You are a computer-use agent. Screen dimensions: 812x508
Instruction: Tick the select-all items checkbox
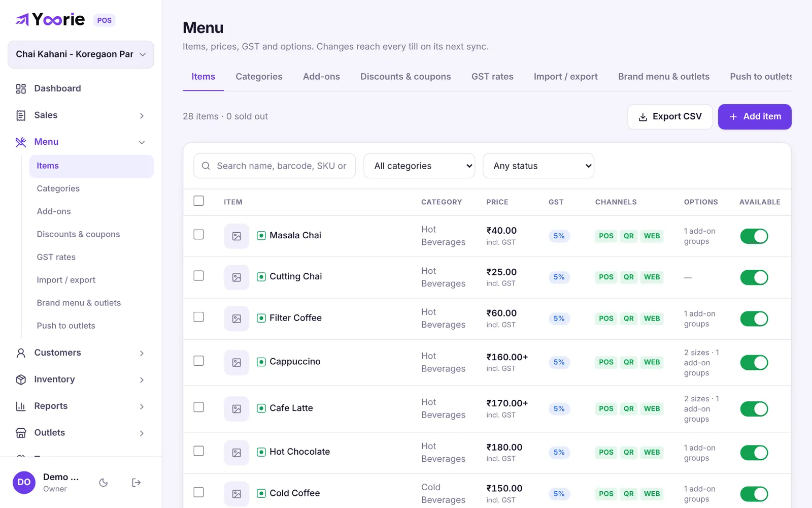click(199, 201)
